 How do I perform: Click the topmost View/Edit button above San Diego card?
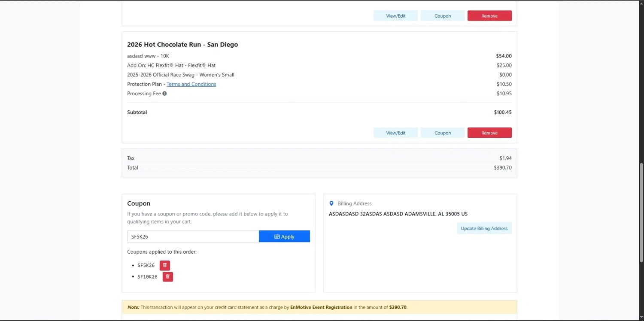tap(396, 16)
